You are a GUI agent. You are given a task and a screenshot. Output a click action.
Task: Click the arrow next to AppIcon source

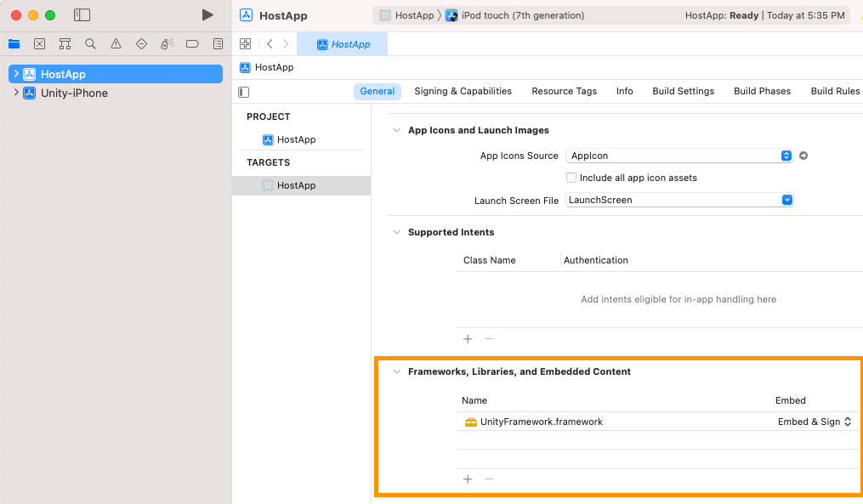[803, 156]
